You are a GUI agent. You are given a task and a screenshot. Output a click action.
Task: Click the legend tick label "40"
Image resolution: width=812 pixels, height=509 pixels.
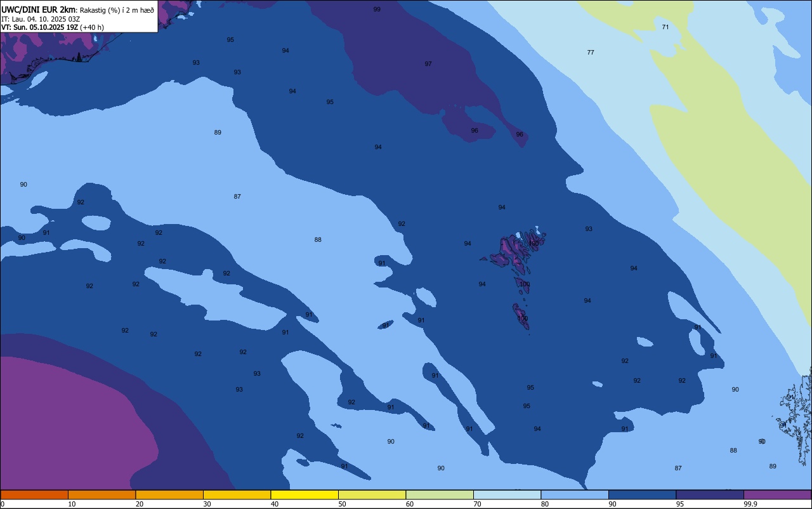tap(275, 504)
